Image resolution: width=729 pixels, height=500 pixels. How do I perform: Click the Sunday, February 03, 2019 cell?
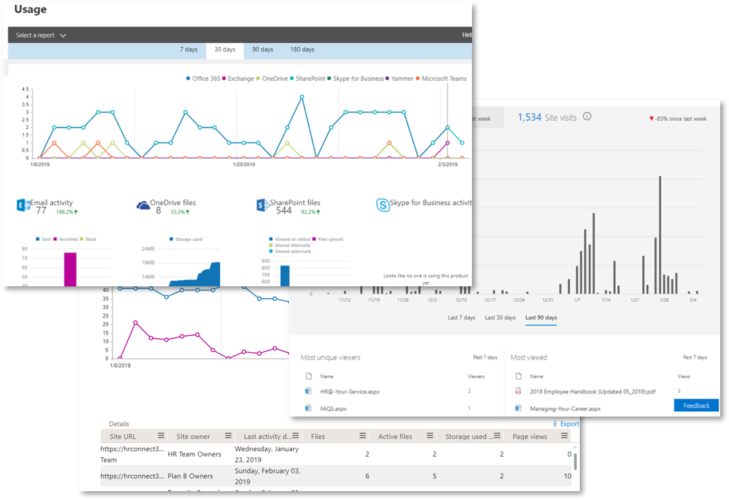tap(267, 476)
